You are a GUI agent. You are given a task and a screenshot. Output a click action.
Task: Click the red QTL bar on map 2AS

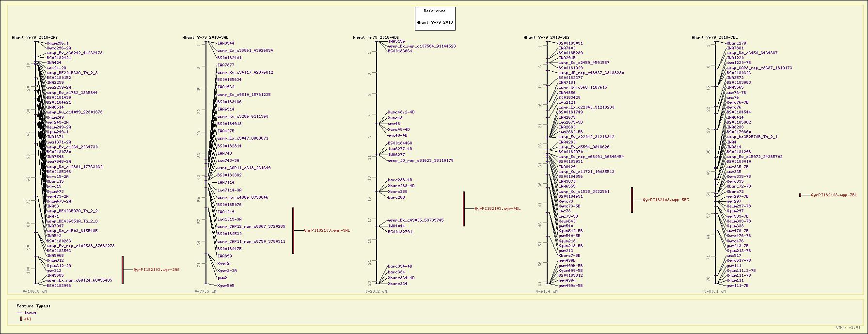(x=123, y=270)
